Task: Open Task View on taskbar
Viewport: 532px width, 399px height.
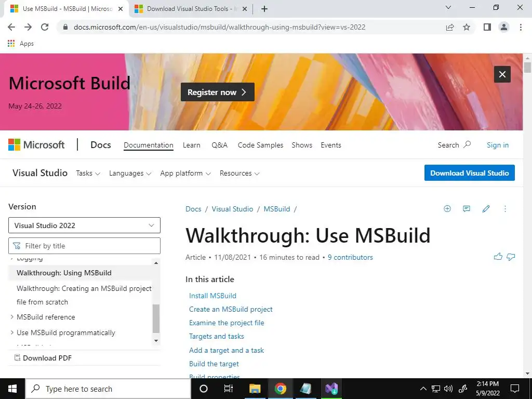Action: point(229,389)
